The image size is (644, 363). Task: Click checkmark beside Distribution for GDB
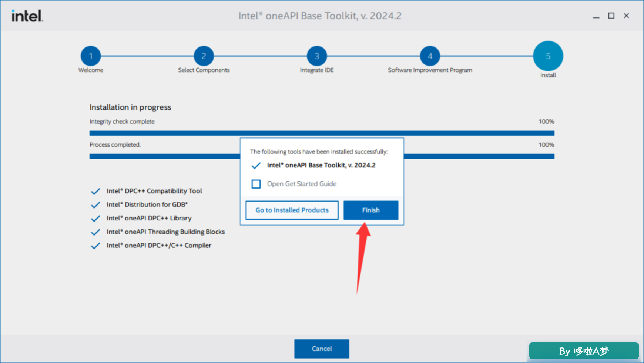point(95,205)
